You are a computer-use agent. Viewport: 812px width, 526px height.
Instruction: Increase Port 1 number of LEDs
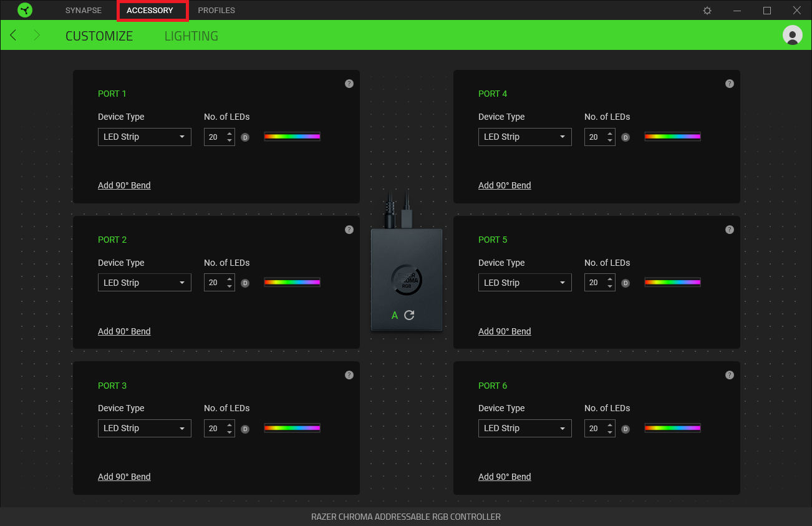pos(230,133)
